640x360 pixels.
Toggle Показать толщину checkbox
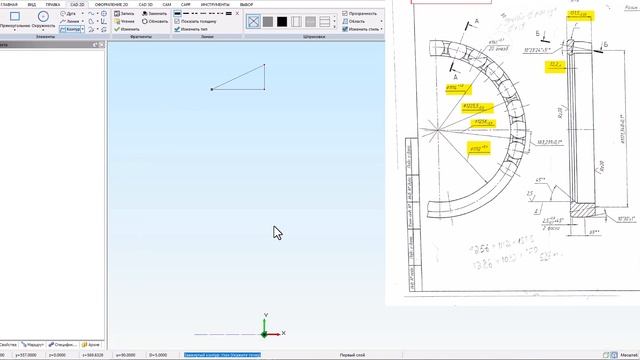coord(177,21)
